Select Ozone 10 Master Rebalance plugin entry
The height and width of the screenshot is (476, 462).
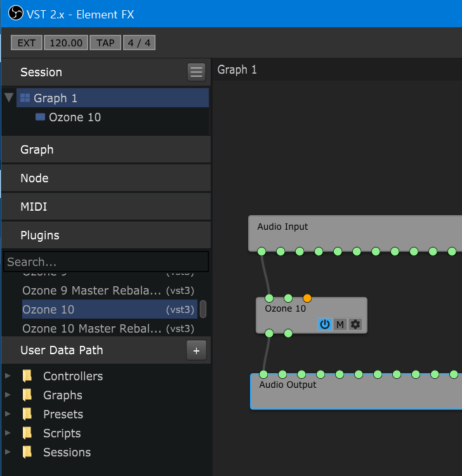(110, 329)
